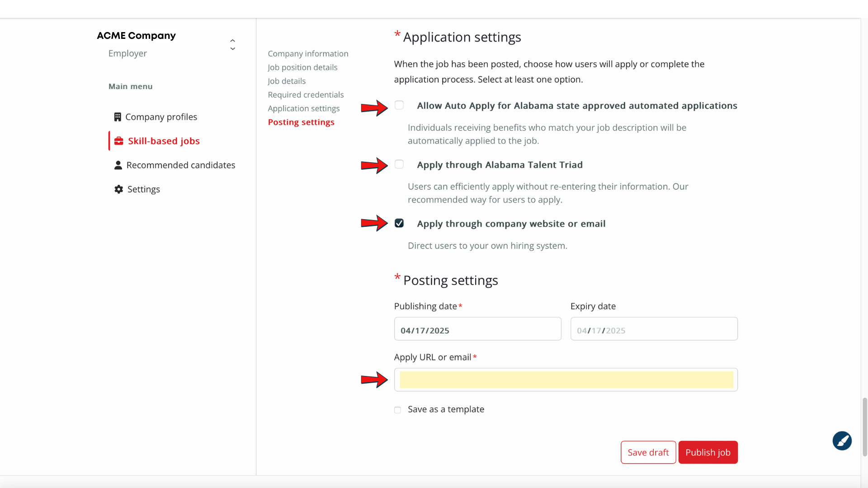The width and height of the screenshot is (868, 488).
Task: Click the Publish job button
Action: pyautogui.click(x=708, y=452)
